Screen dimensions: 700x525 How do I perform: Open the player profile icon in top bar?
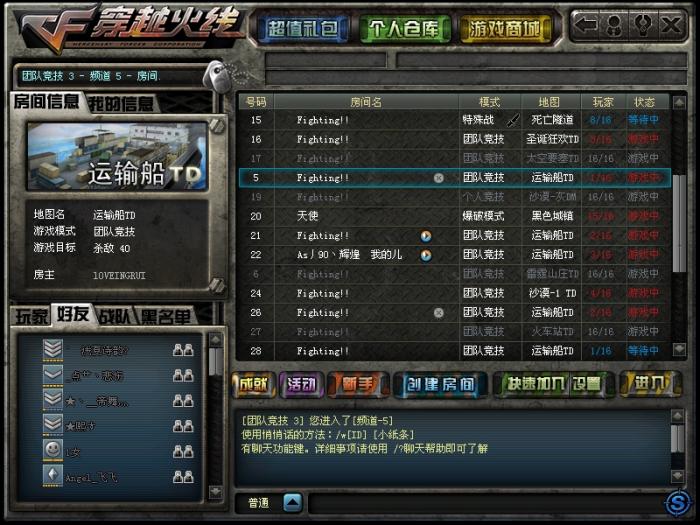(x=614, y=25)
